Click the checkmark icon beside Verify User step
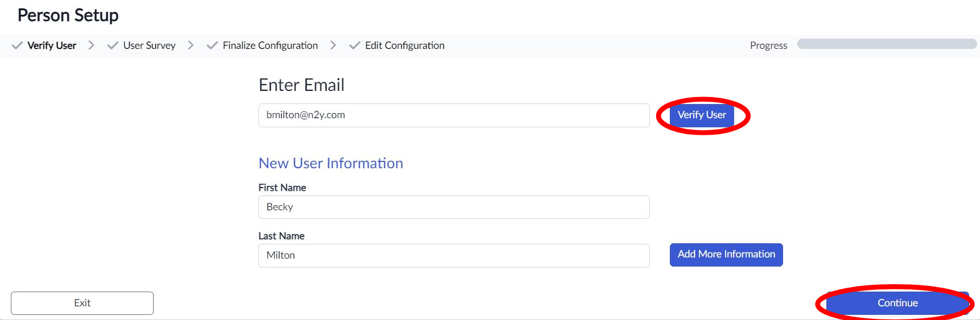This screenshot has width=980, height=320. tap(17, 45)
